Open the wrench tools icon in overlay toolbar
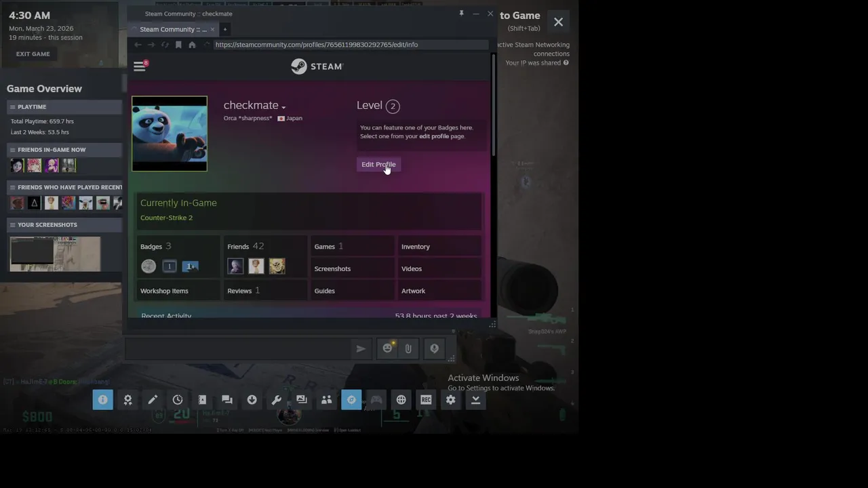The height and width of the screenshot is (488, 868). [x=277, y=400]
